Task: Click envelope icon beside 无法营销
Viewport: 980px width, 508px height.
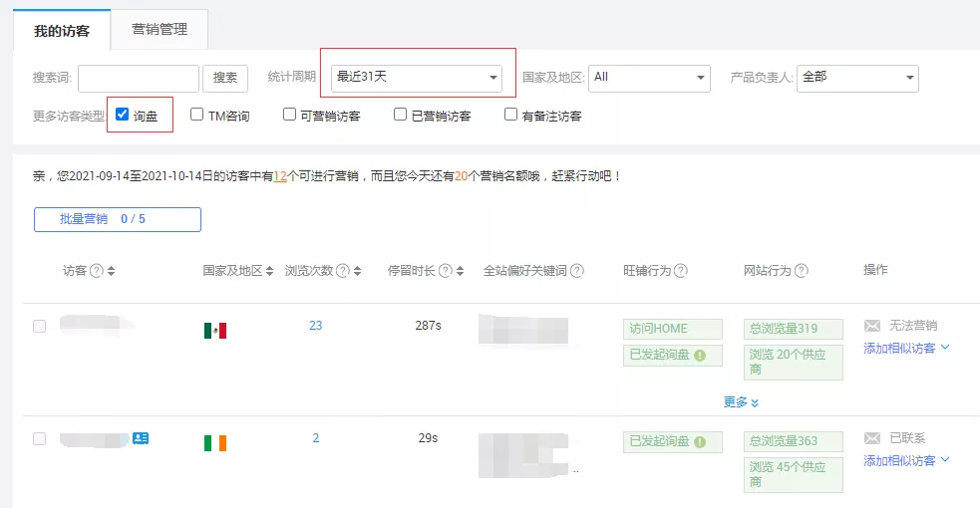Action: click(872, 326)
